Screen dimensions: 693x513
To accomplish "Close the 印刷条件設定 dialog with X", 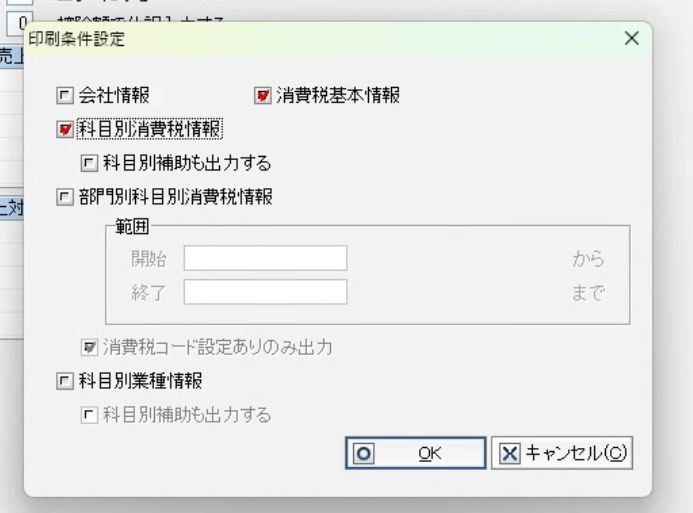I will 631,38.
